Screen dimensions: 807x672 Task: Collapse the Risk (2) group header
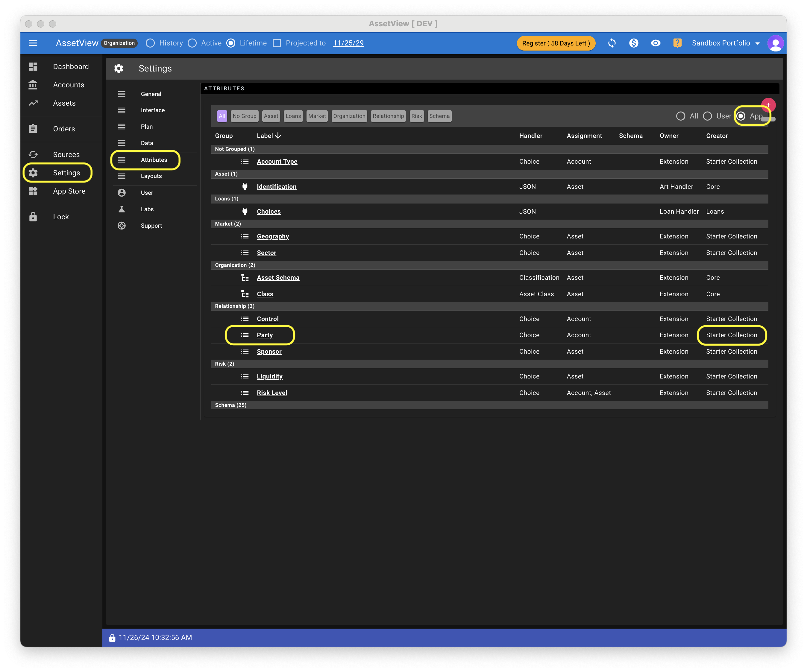[x=489, y=364]
